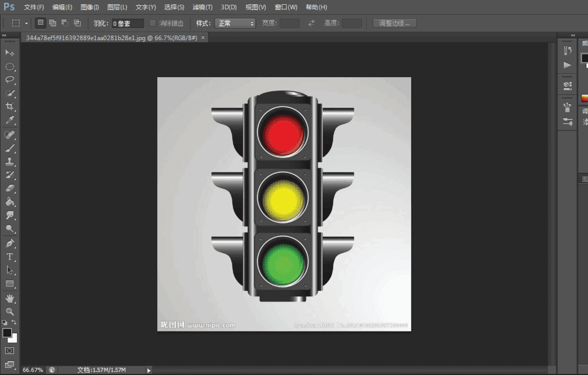Open the Brush panel icon
The image size is (588, 375).
[x=567, y=107]
